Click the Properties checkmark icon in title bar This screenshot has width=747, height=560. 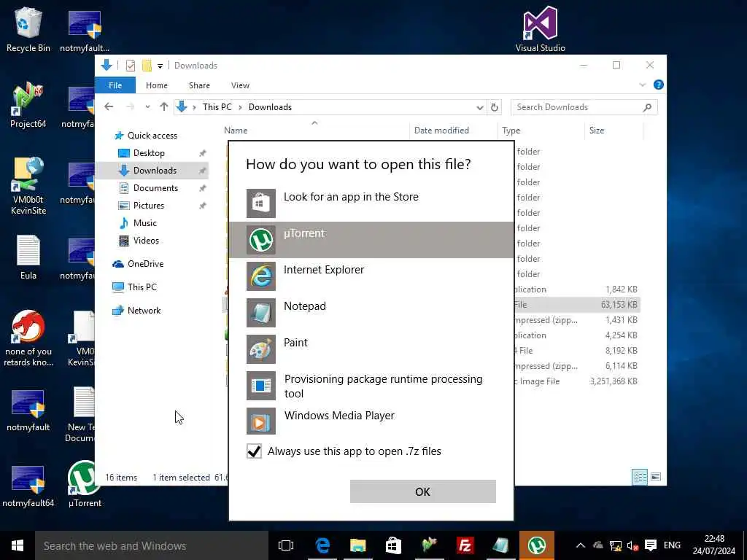[x=130, y=65]
